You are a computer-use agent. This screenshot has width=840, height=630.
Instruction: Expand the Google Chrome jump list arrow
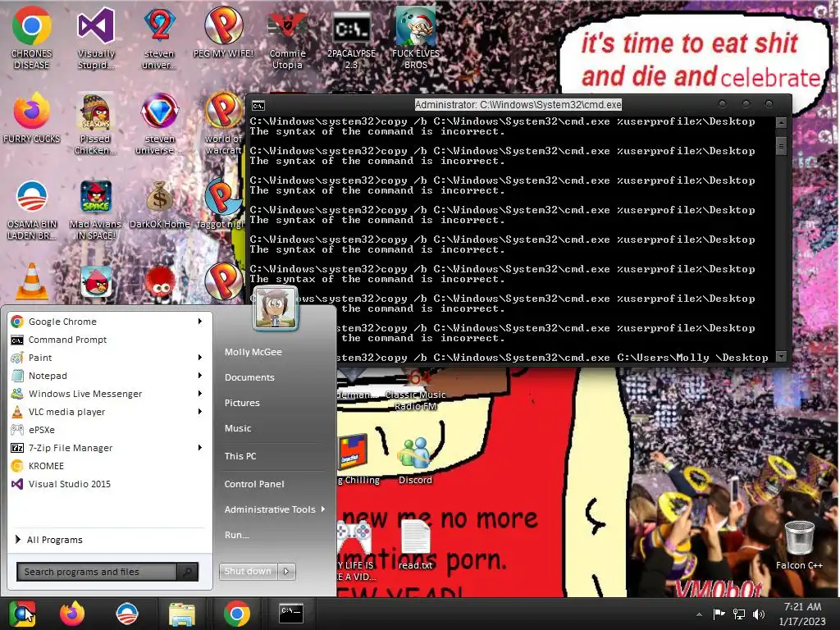(200, 322)
